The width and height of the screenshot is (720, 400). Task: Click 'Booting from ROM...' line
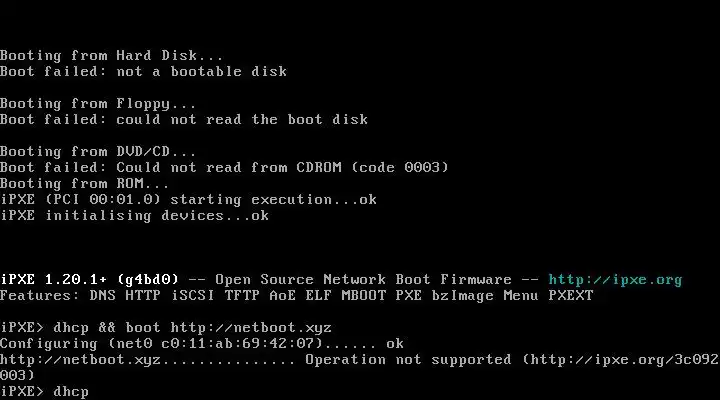84,184
